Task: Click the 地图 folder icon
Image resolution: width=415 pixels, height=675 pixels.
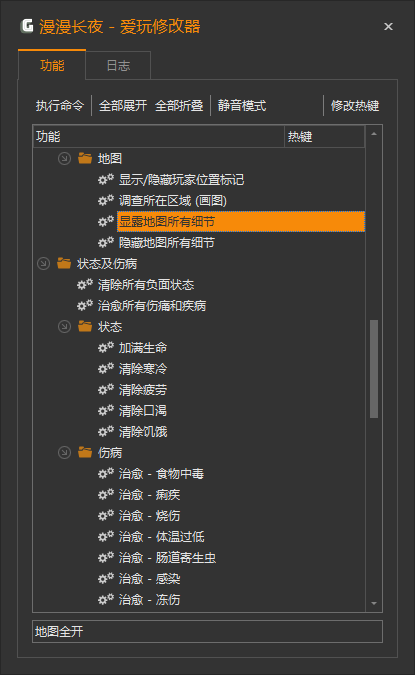Action: [85, 158]
